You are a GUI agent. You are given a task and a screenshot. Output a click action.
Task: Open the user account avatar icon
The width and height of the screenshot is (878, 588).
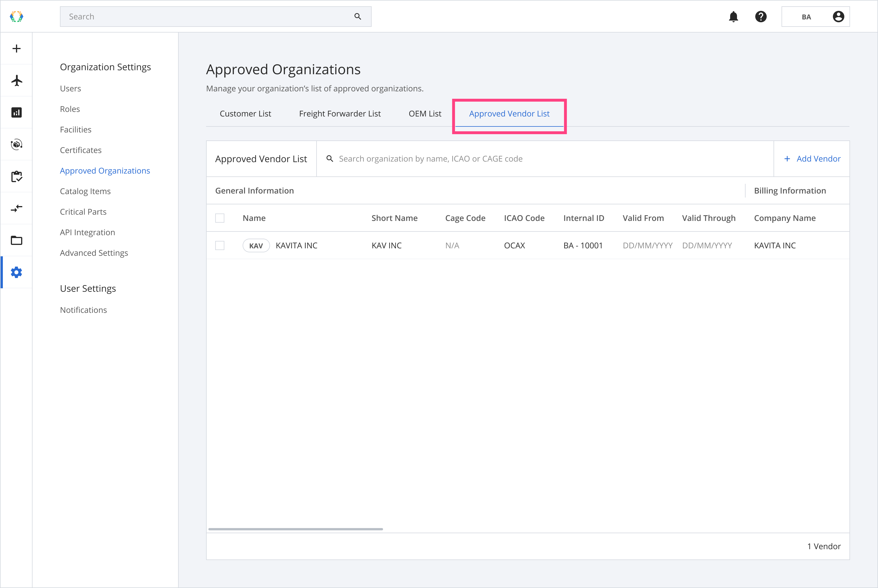pos(838,17)
